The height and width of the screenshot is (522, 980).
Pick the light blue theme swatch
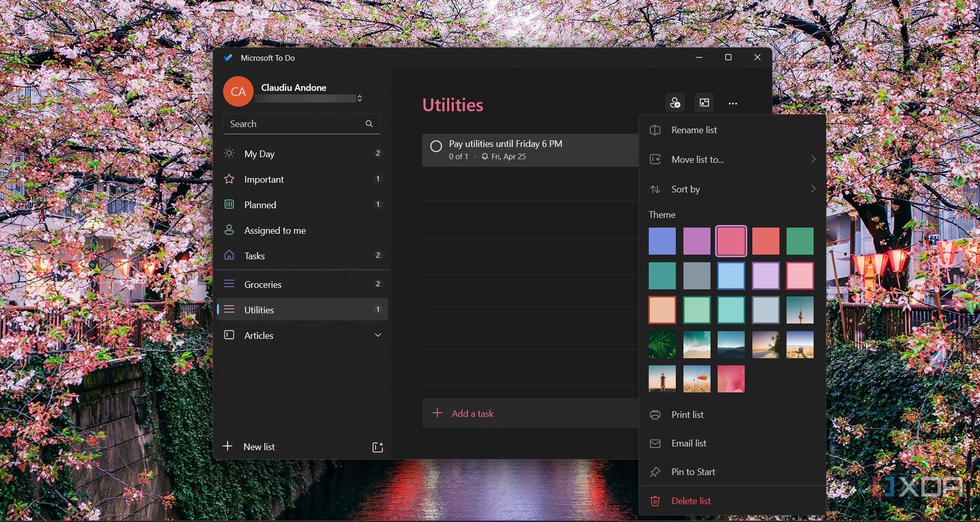[x=731, y=276]
